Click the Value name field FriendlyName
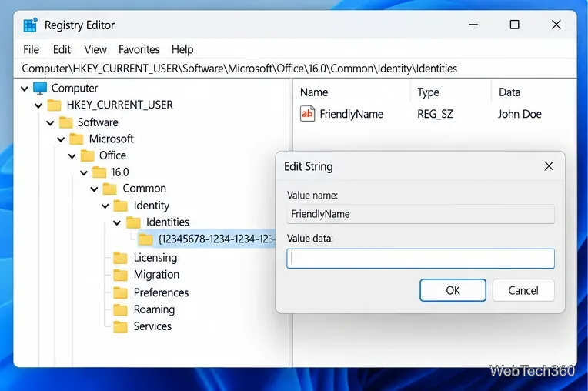The width and height of the screenshot is (588, 391). coord(420,214)
